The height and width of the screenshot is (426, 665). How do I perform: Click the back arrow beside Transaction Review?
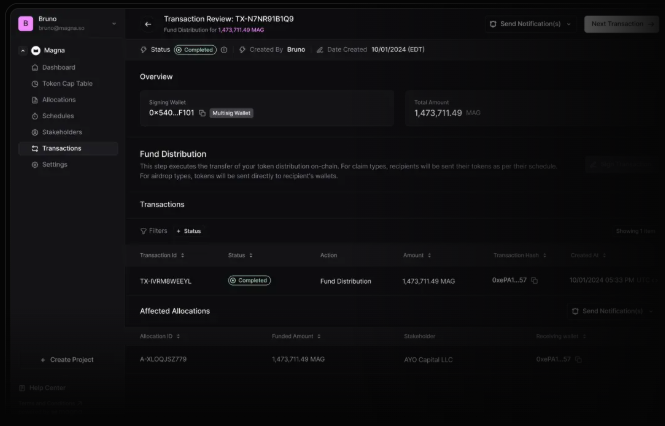[x=148, y=24]
